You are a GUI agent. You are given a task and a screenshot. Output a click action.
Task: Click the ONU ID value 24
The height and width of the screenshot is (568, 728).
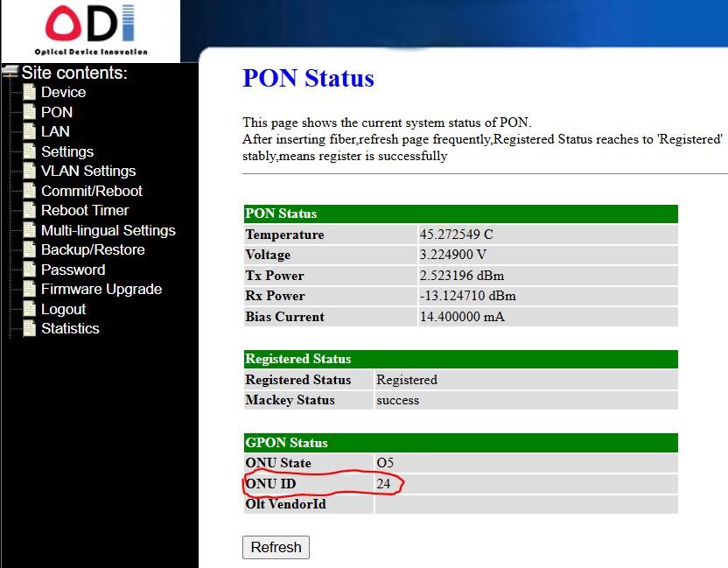pos(383,483)
